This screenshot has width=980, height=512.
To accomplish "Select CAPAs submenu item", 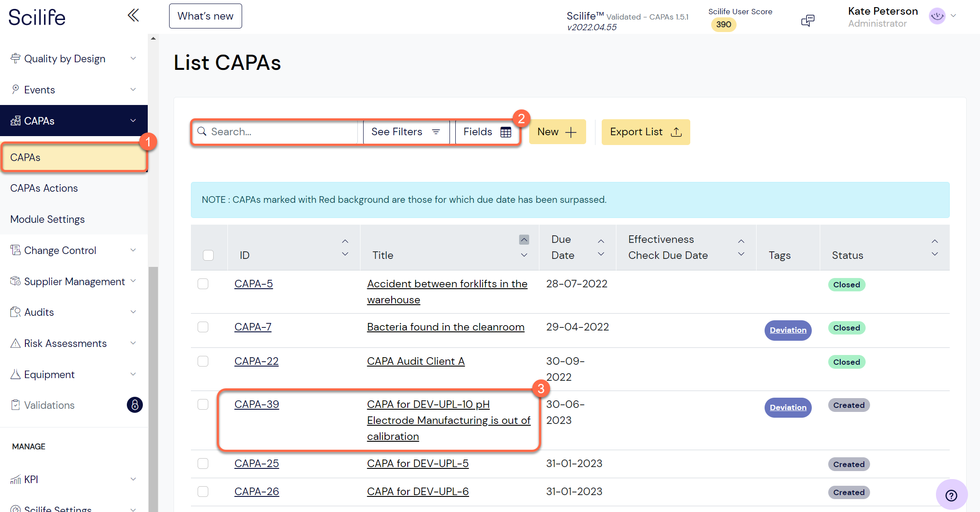I will pyautogui.click(x=74, y=157).
